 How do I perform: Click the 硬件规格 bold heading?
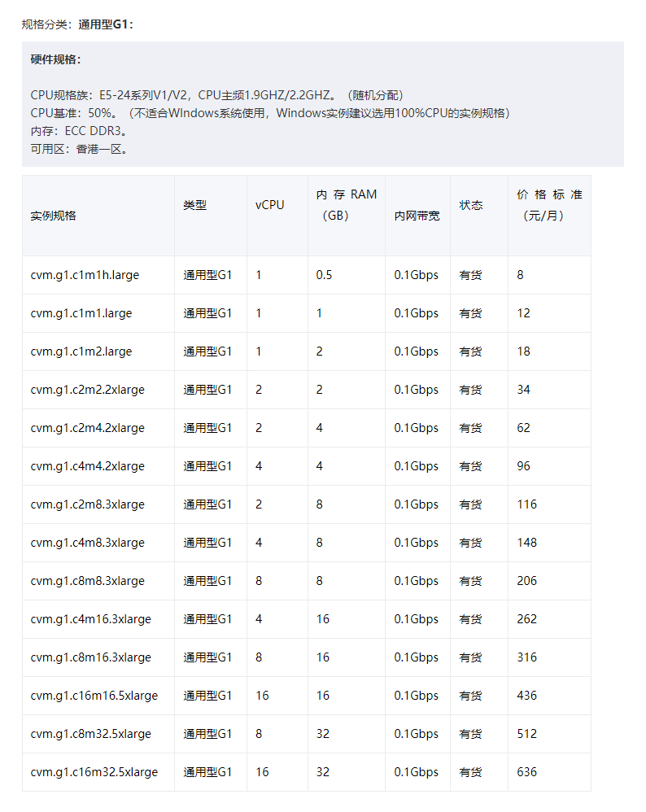pos(56,59)
